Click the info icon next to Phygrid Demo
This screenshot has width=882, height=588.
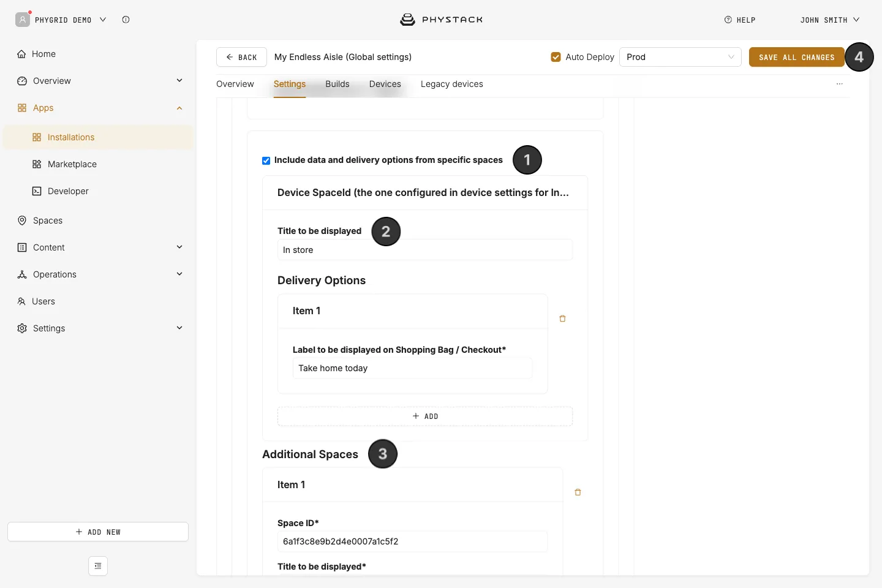click(x=126, y=20)
